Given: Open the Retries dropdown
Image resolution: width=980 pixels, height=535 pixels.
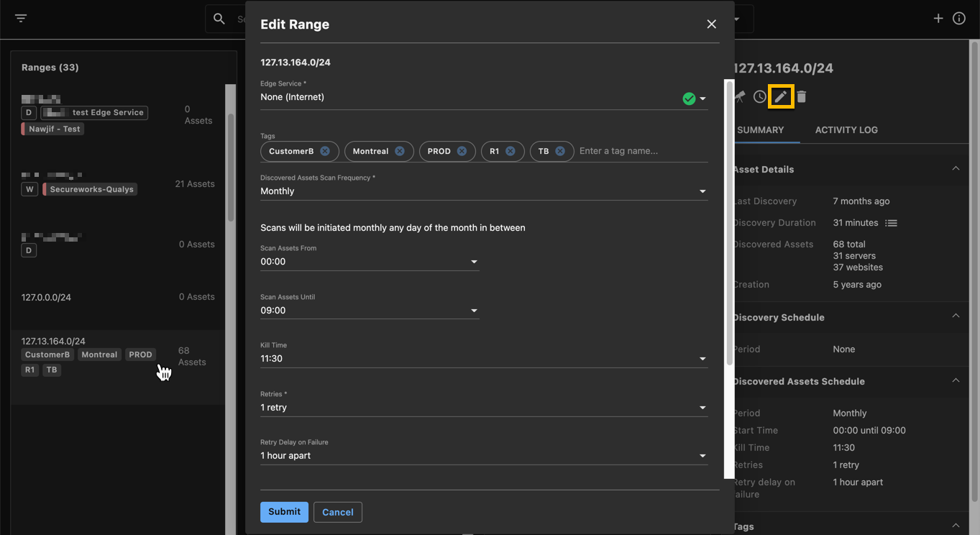Looking at the screenshot, I should coord(484,408).
